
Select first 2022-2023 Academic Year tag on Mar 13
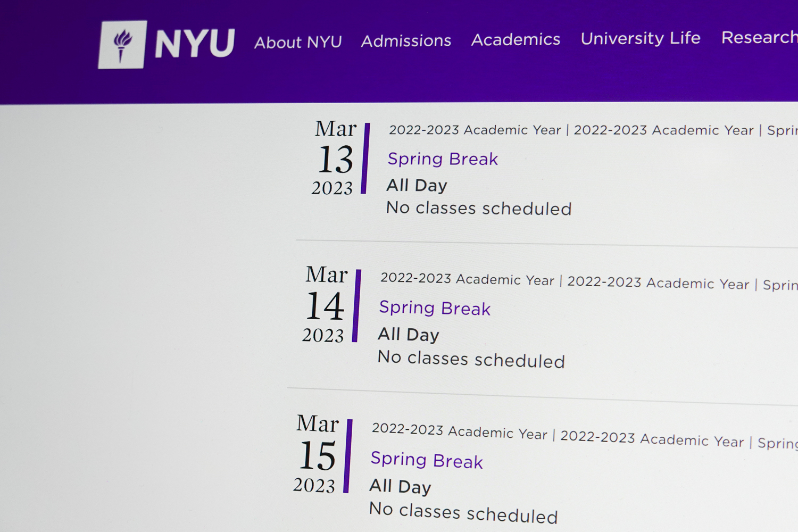click(x=475, y=130)
